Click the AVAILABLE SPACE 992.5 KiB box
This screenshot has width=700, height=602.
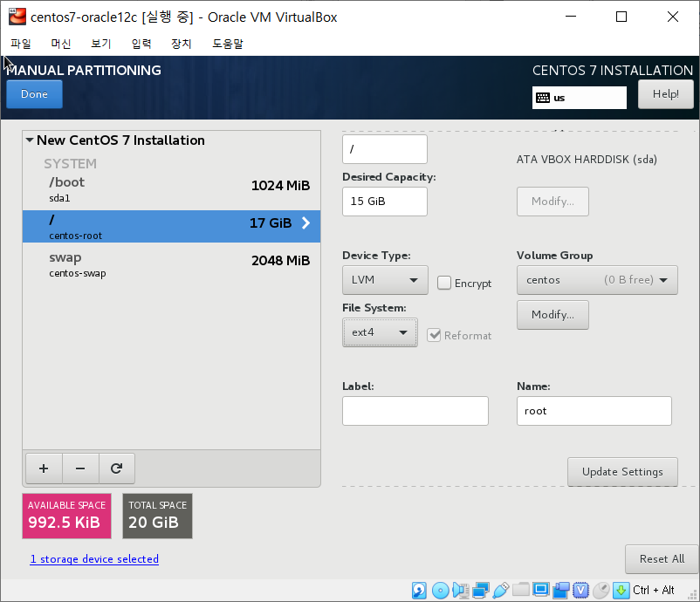pyautogui.click(x=67, y=516)
